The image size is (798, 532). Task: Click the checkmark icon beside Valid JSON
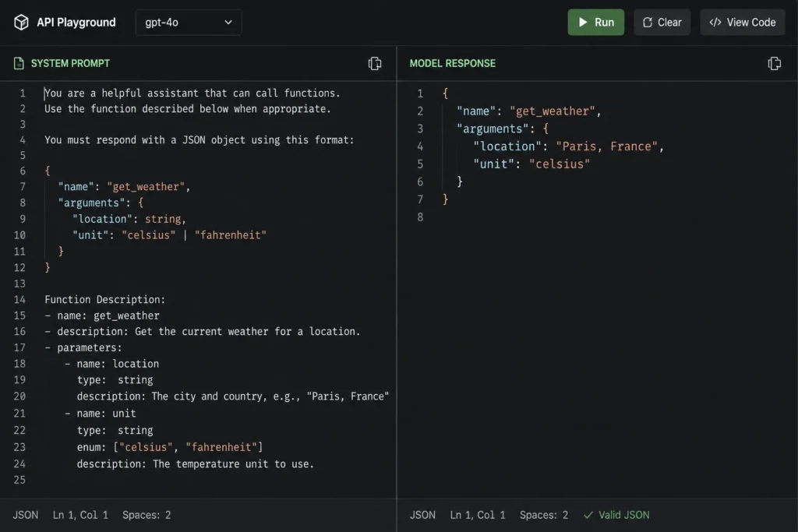[588, 515]
